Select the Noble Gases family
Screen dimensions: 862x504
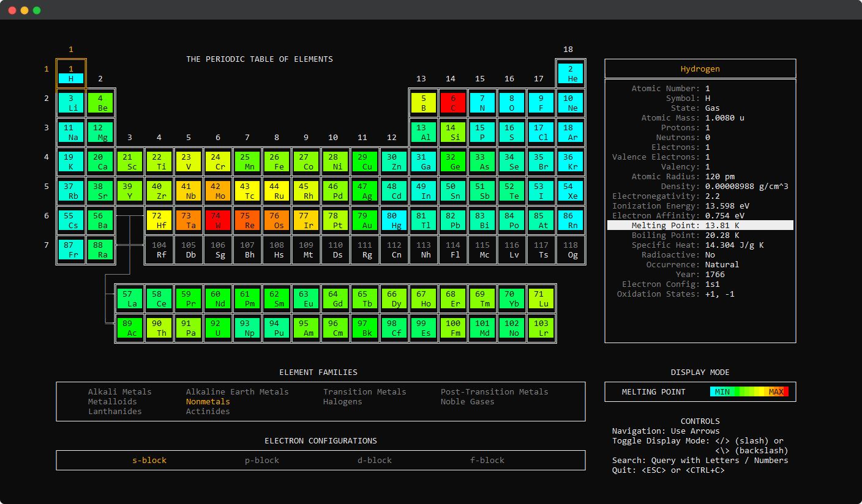tap(468, 402)
